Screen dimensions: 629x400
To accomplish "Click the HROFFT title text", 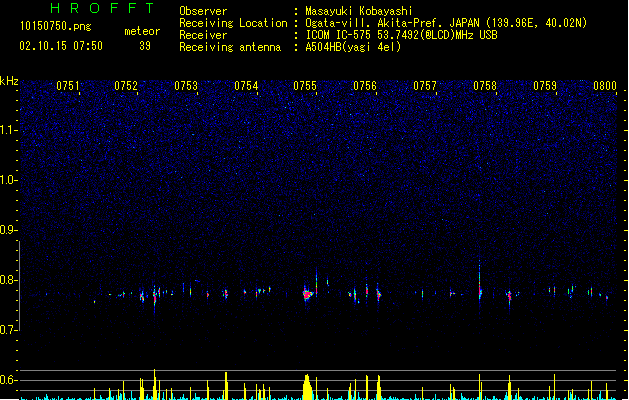I will click(x=103, y=8).
